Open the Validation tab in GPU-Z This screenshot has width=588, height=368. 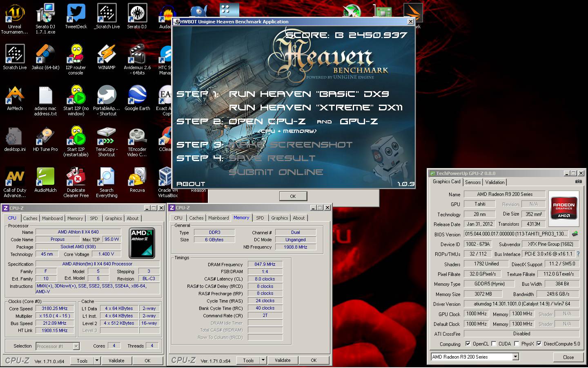(495, 182)
